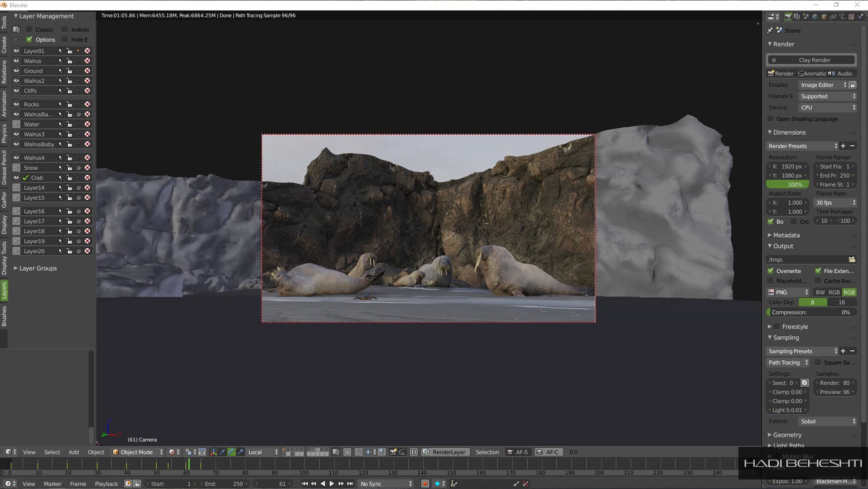Image resolution: width=868 pixels, height=489 pixels.
Task: Click the lock interface icon beside Image Editor
Action: point(852,85)
